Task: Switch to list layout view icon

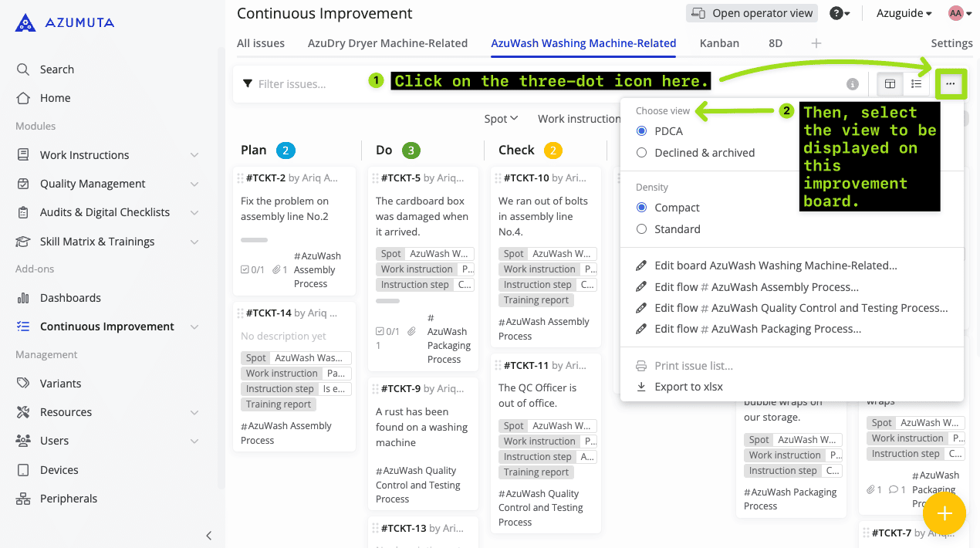Action: (x=916, y=83)
